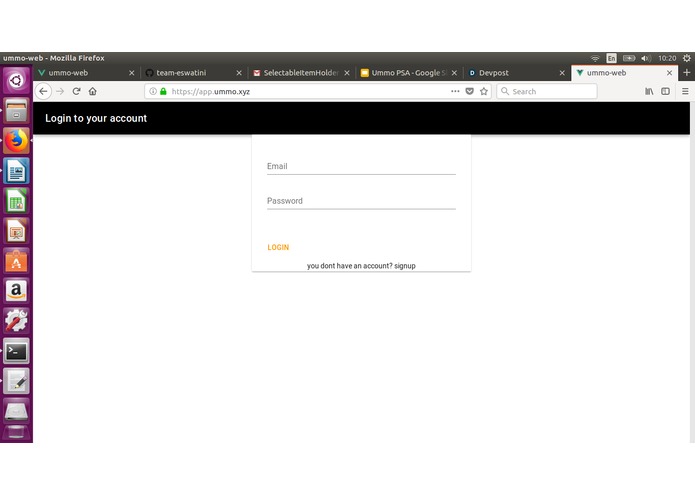Open page actions three-dot menu
The image size is (695, 494).
455,91
